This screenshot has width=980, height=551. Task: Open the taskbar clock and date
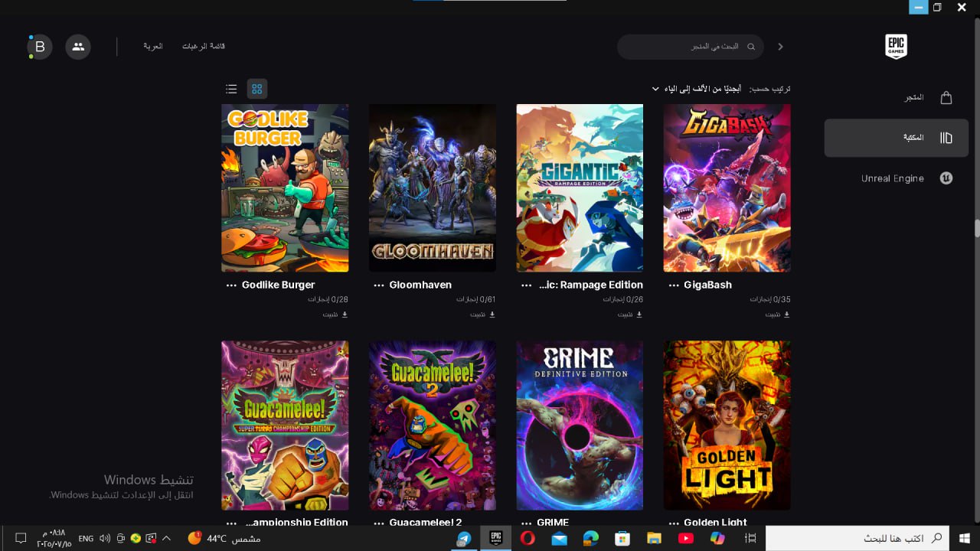click(x=54, y=538)
